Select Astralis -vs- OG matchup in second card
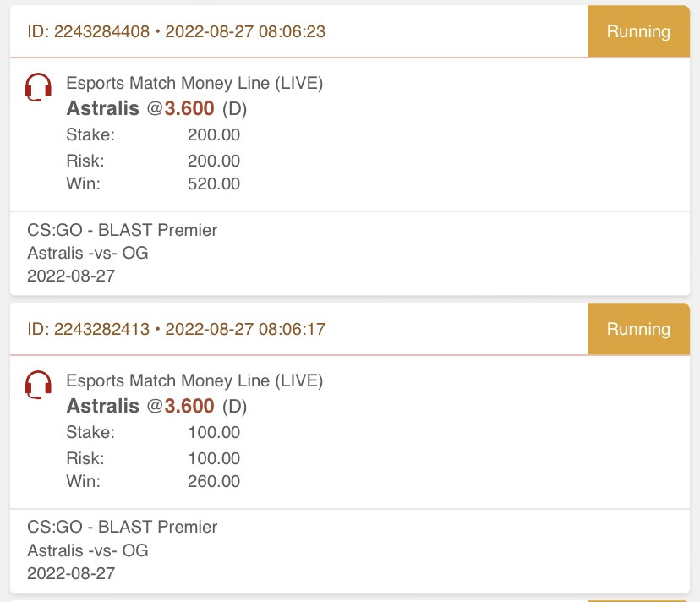This screenshot has width=700, height=602. pos(88,550)
